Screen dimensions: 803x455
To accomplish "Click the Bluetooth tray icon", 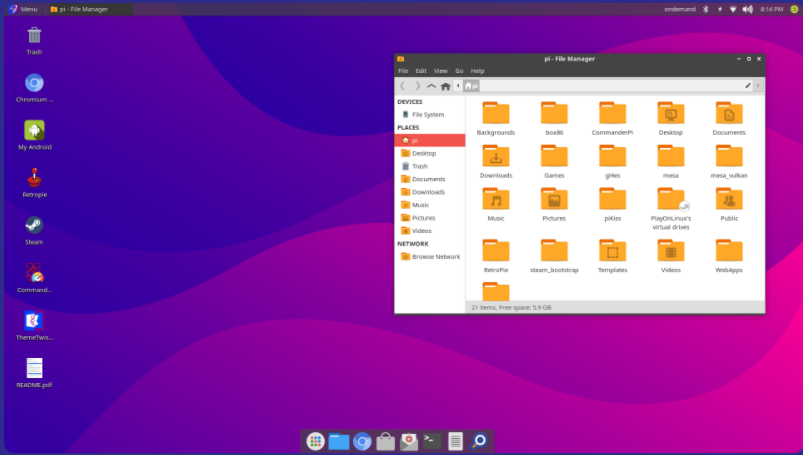I will pos(705,9).
